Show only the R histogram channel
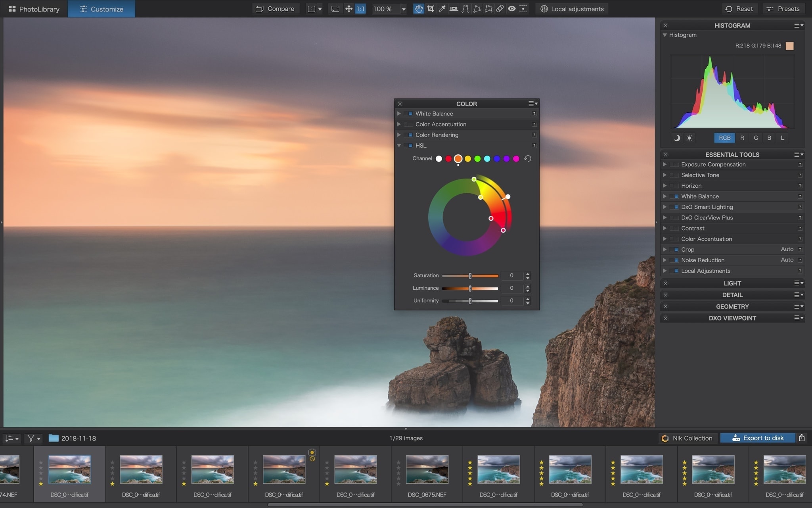This screenshot has width=812, height=508. pos(742,138)
